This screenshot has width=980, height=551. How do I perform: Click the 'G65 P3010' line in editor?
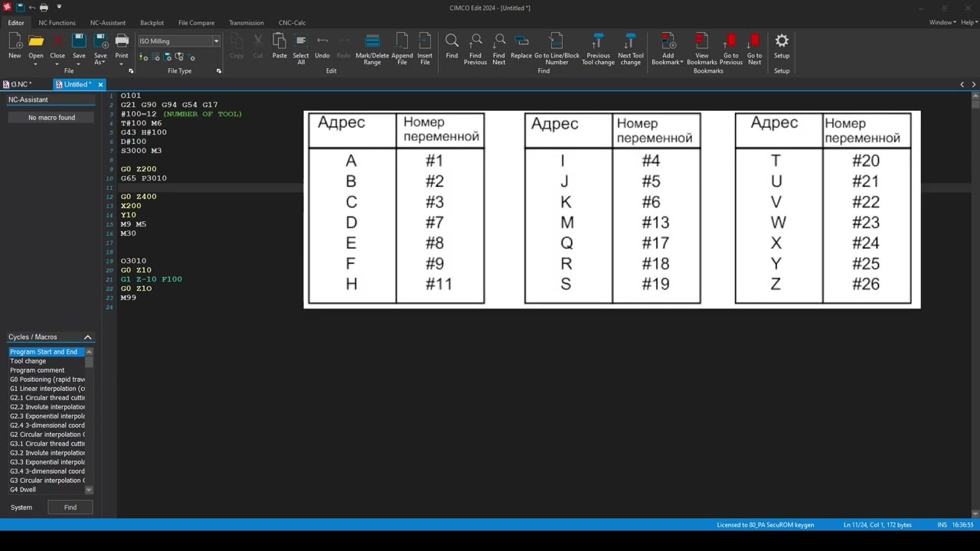143,178
